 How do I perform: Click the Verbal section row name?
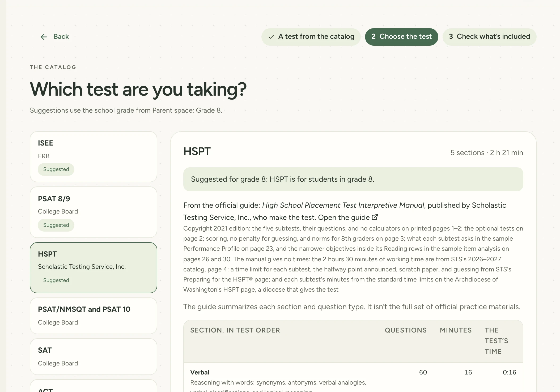[x=200, y=372]
